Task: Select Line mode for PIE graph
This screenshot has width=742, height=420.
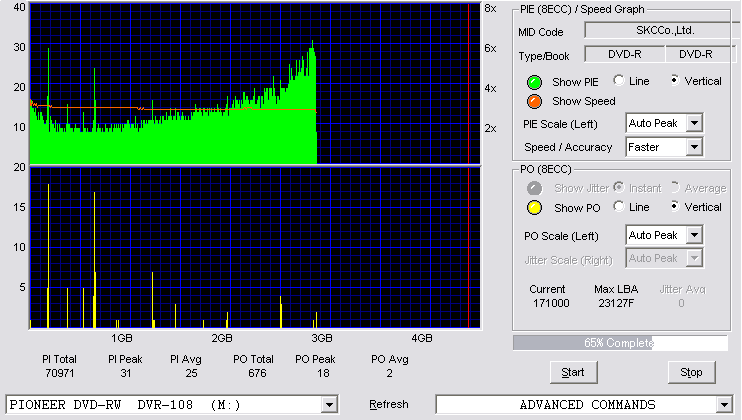Action: tap(618, 80)
